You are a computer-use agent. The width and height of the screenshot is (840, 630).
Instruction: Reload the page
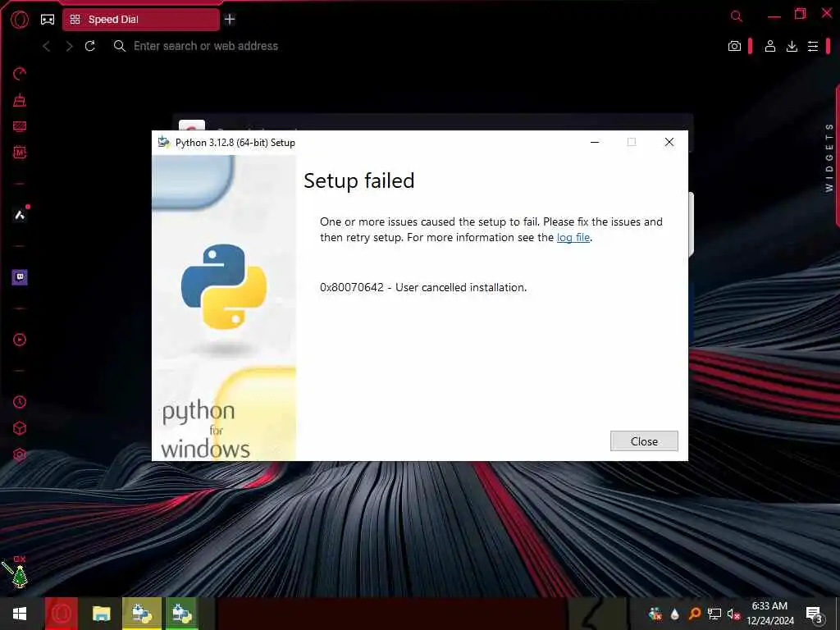click(90, 46)
